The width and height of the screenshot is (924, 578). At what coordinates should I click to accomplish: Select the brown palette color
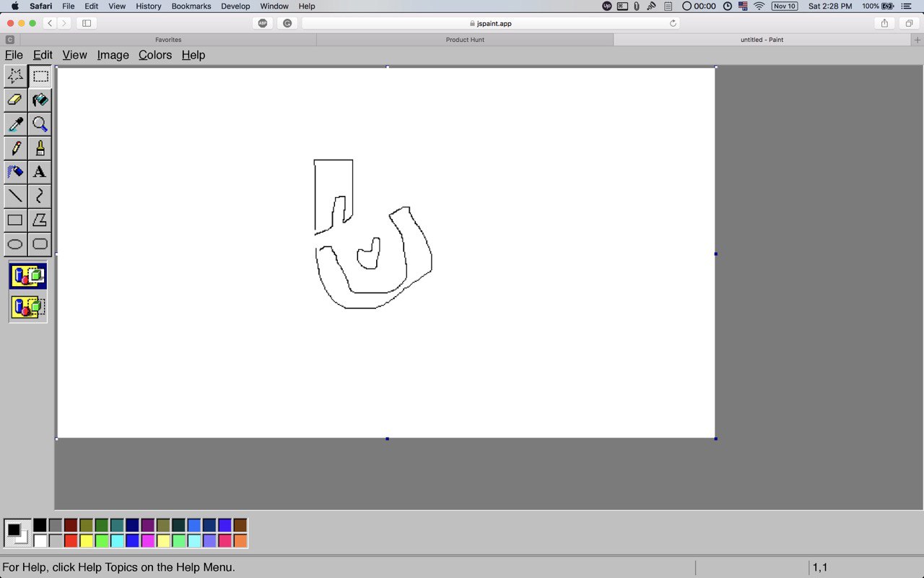pyautogui.click(x=240, y=525)
